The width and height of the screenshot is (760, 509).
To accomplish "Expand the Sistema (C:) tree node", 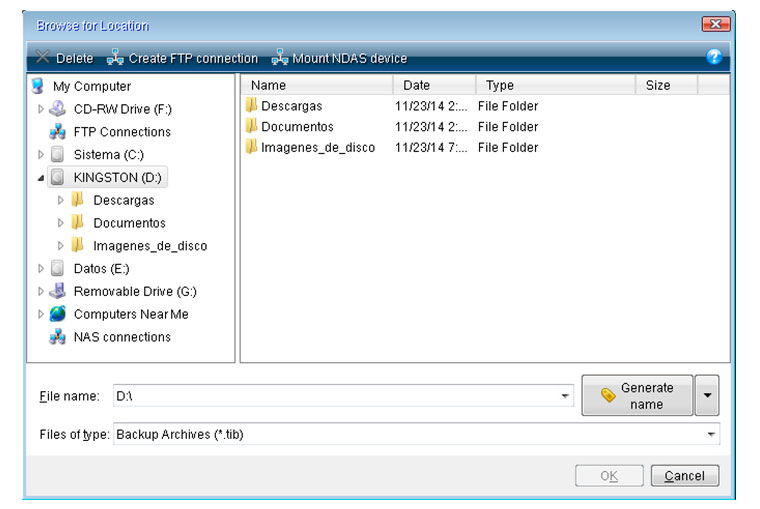I will (41, 155).
